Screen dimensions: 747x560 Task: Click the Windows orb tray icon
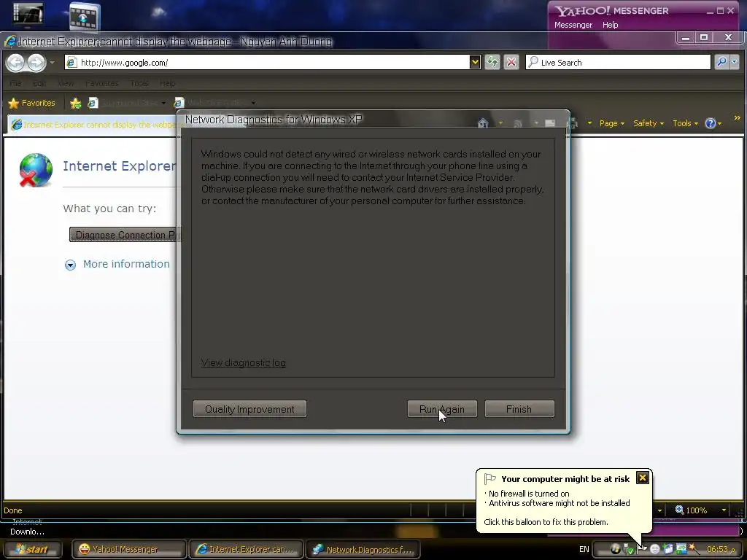coord(615,550)
